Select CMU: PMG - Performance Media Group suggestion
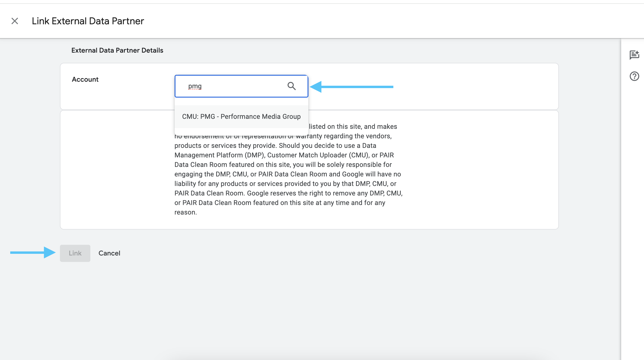The image size is (644, 360). (x=241, y=117)
